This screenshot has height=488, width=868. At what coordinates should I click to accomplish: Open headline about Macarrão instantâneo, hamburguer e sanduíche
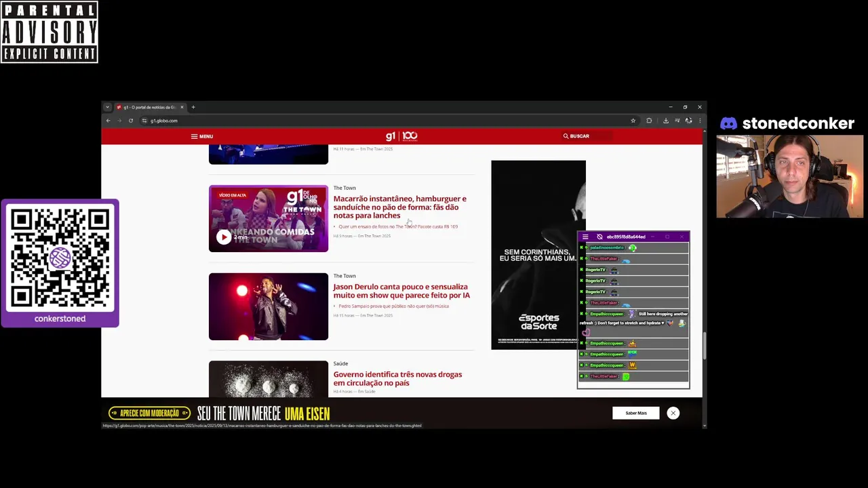pyautogui.click(x=399, y=207)
